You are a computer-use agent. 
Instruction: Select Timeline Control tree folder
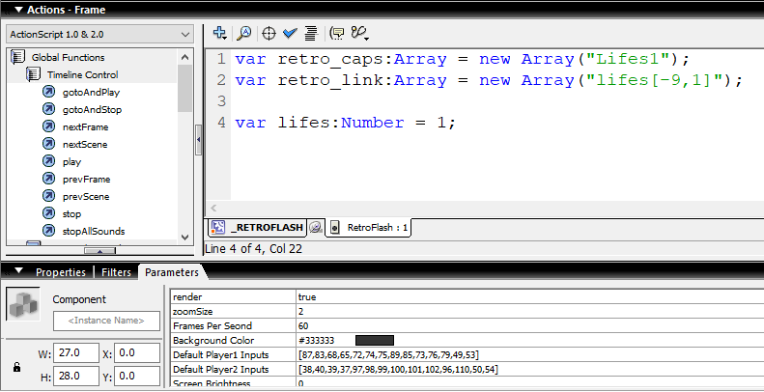82,75
